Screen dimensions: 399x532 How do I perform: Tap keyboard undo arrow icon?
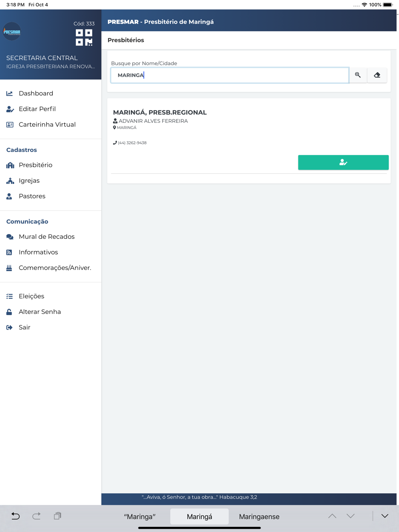point(16,516)
